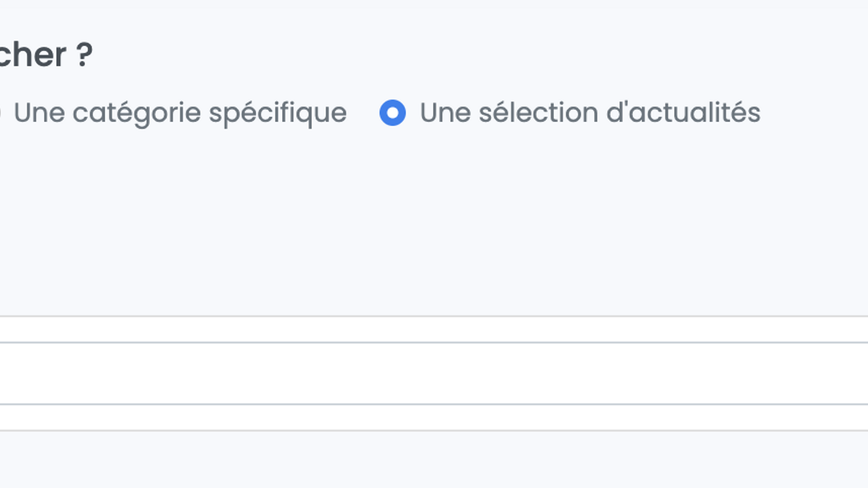Choose the "Une catégorie spécifique" option label
The height and width of the screenshot is (488, 868).
(180, 113)
